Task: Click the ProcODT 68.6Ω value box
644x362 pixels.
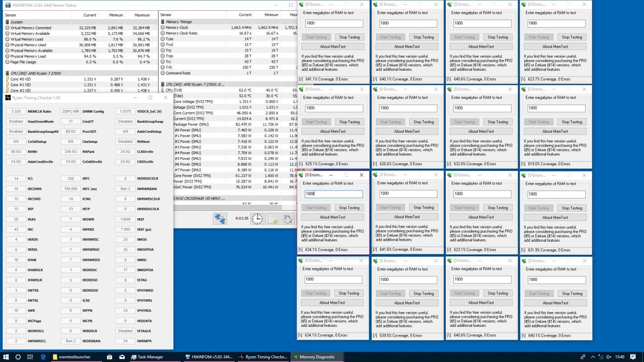Action: pos(70,131)
